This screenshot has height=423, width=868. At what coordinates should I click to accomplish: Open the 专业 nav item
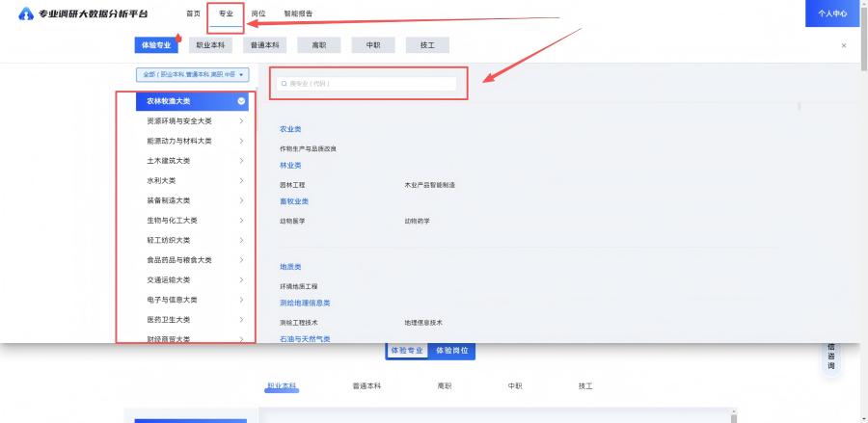coord(226,13)
